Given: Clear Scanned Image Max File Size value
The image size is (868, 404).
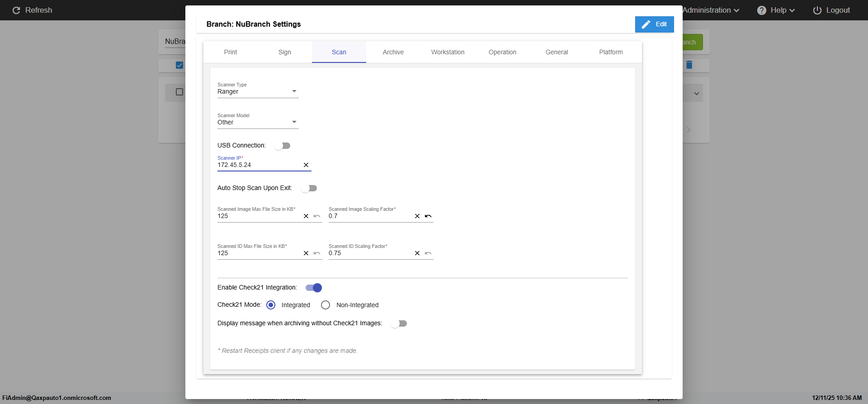Looking at the screenshot, I should pyautogui.click(x=306, y=216).
